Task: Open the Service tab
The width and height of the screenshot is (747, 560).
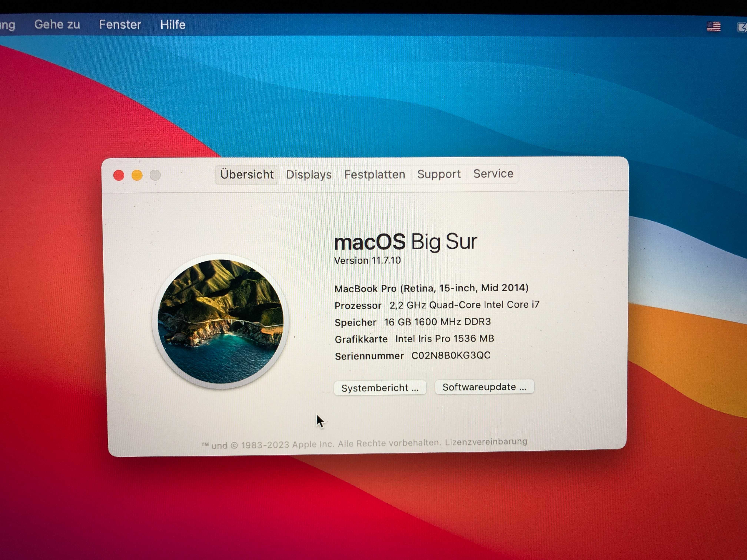Action: point(493,174)
